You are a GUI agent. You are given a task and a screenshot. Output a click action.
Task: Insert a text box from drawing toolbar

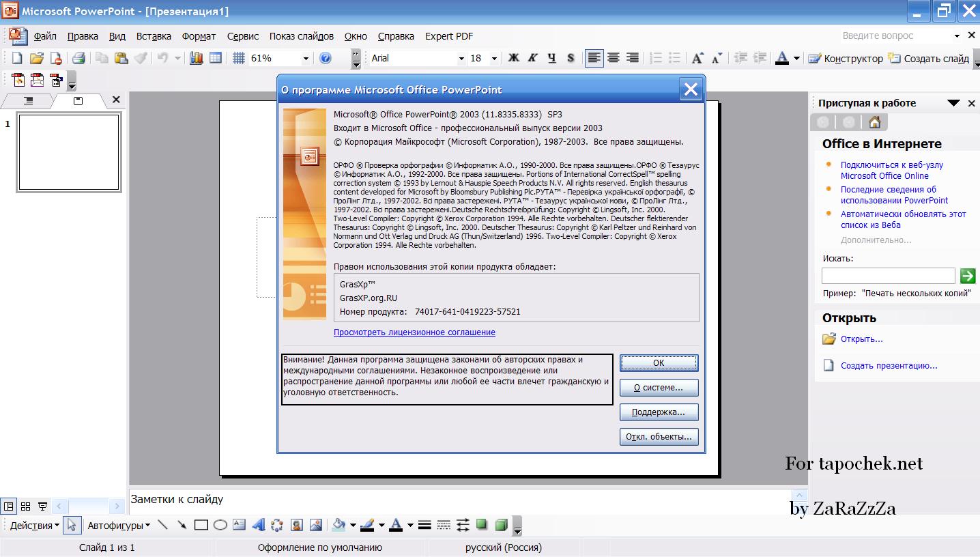click(239, 525)
